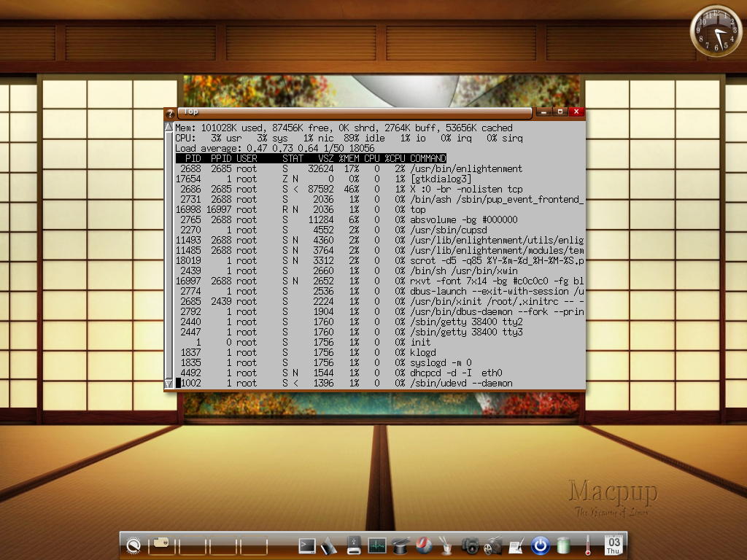Click the [gtkdialog3] process entry
747x560 pixels.
click(441, 179)
